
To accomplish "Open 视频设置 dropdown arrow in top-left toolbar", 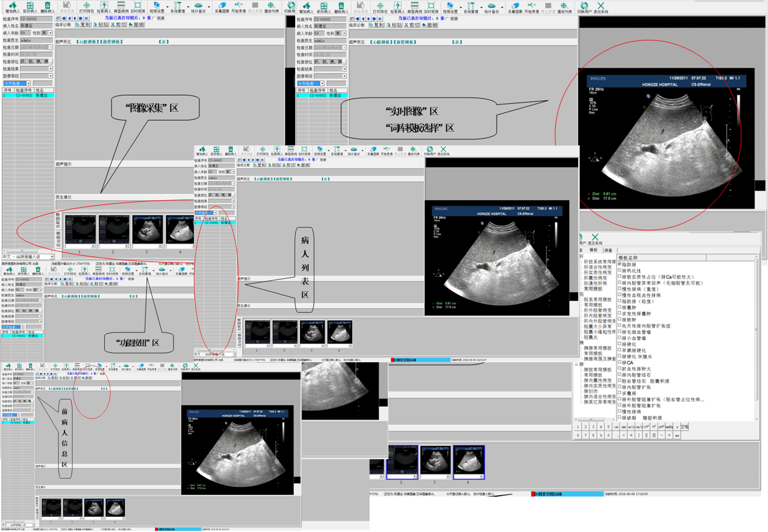I will (x=167, y=7).
